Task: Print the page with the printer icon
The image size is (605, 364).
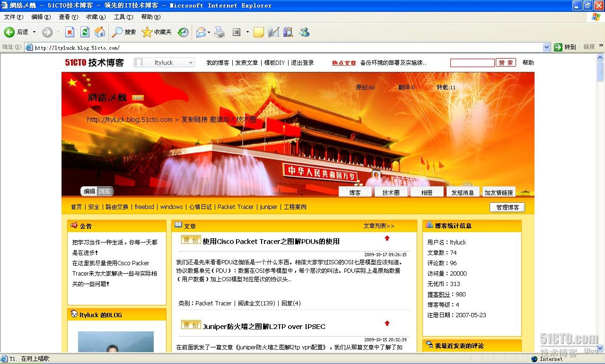Action: pyautogui.click(x=219, y=32)
